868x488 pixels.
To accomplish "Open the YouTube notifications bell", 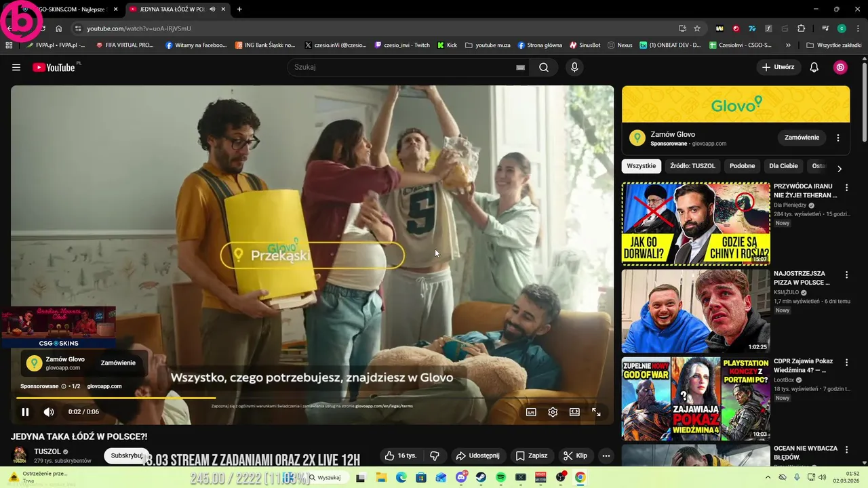I will 814,67.
